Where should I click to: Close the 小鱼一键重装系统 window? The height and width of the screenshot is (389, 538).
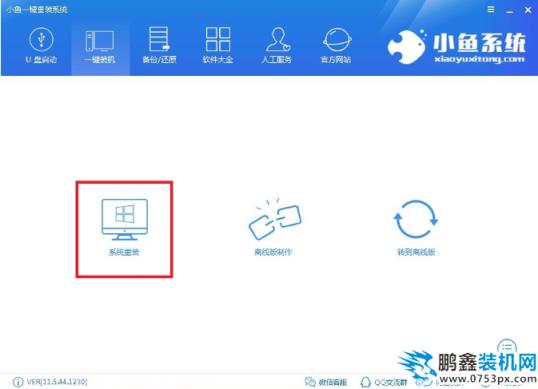pyautogui.click(x=528, y=10)
